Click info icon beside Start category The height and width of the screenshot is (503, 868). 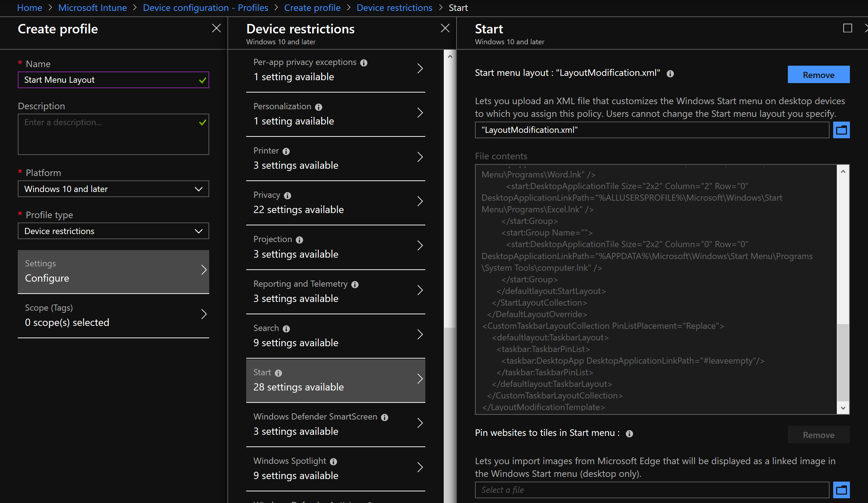pyautogui.click(x=278, y=373)
